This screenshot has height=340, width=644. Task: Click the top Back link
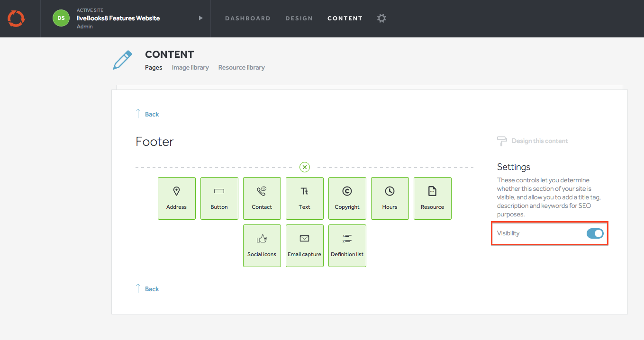(x=152, y=114)
